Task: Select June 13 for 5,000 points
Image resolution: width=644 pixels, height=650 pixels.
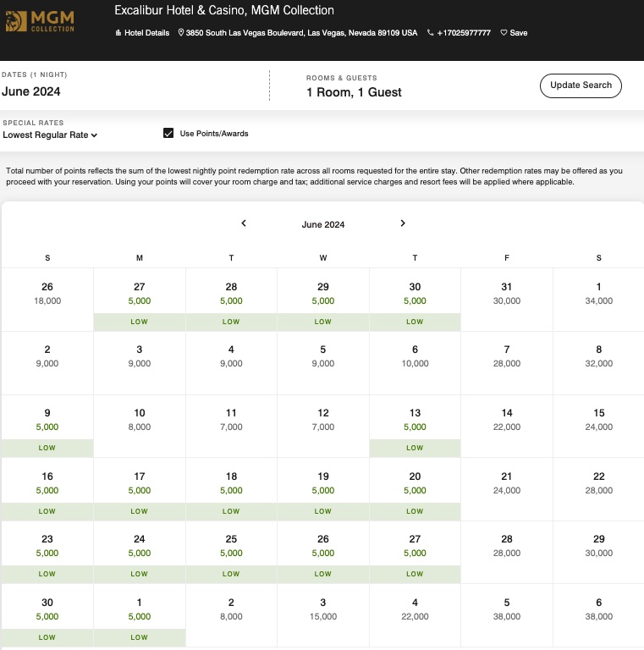Action: click(x=415, y=420)
